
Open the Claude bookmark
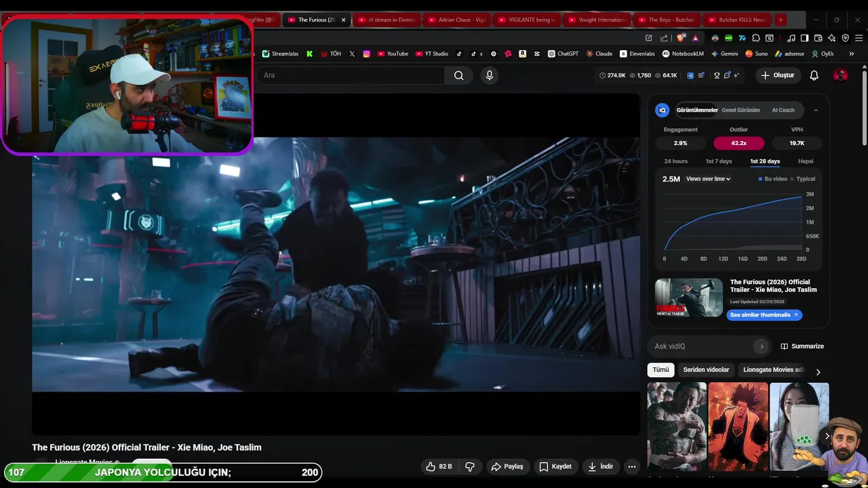599,54
